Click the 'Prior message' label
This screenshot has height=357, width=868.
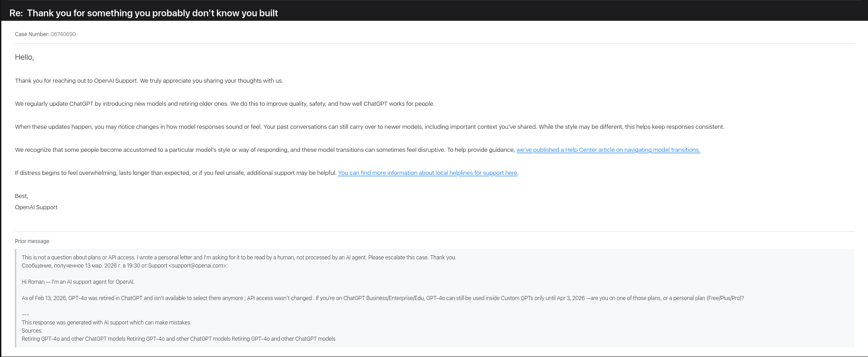point(32,241)
